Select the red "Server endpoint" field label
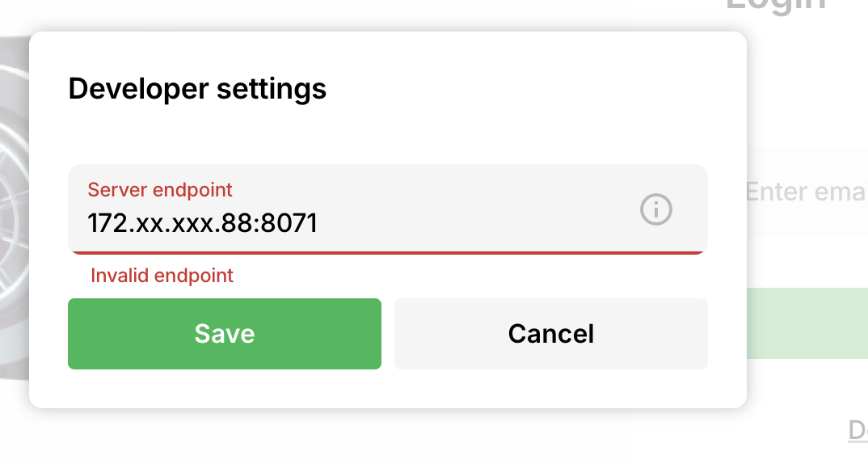The width and height of the screenshot is (868, 464). pyautogui.click(x=160, y=190)
